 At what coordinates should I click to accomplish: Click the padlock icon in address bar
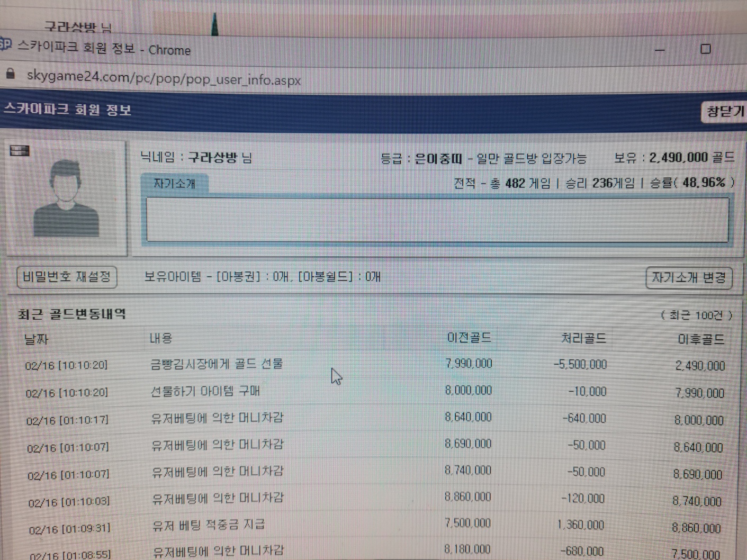10,74
